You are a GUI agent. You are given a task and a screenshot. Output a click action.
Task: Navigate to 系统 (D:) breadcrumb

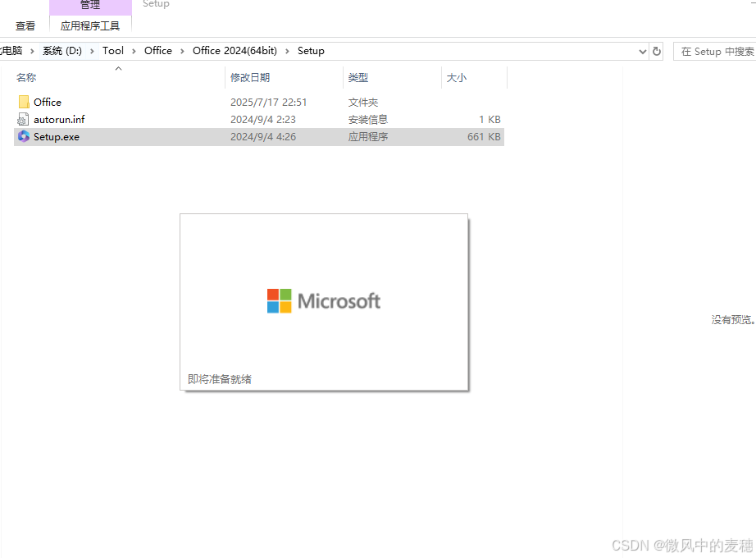pos(62,51)
